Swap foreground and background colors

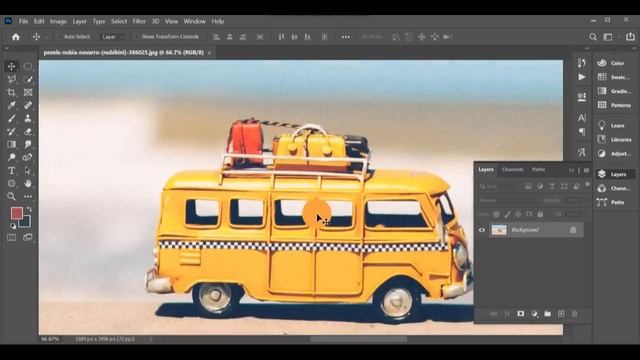[29, 209]
